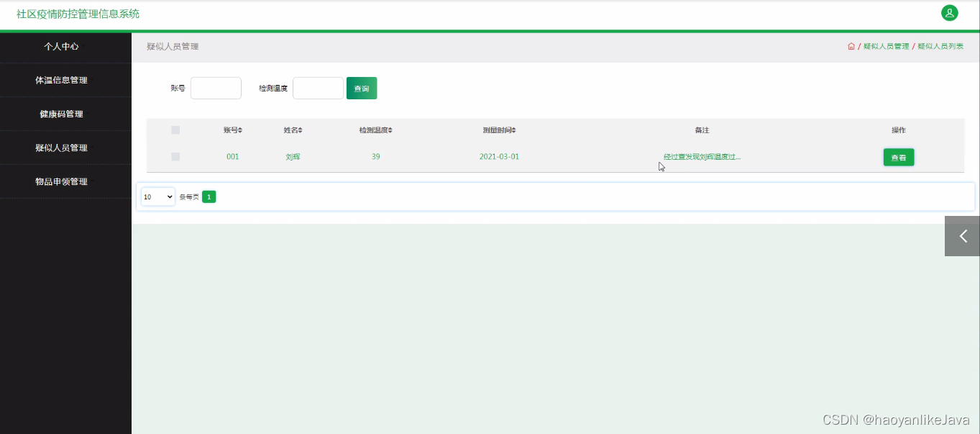Image resolution: width=980 pixels, height=434 pixels.
Task: Click 社区疫情防控管理信息系统 title
Action: click(78, 14)
